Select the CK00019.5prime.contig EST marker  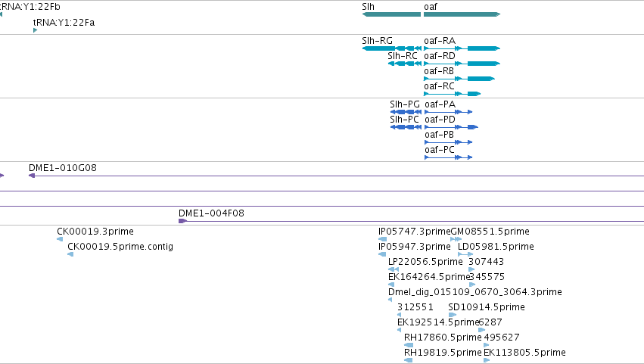tap(70, 254)
